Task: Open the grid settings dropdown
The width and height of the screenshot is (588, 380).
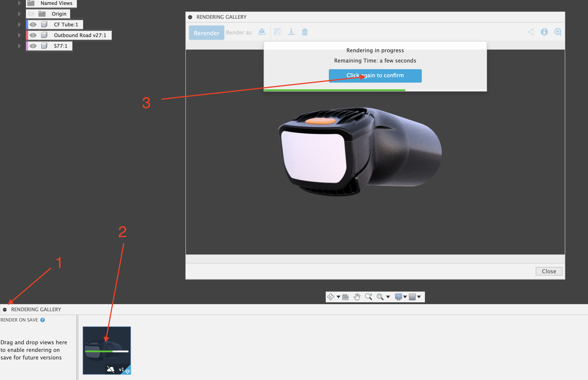Action: pyautogui.click(x=420, y=297)
